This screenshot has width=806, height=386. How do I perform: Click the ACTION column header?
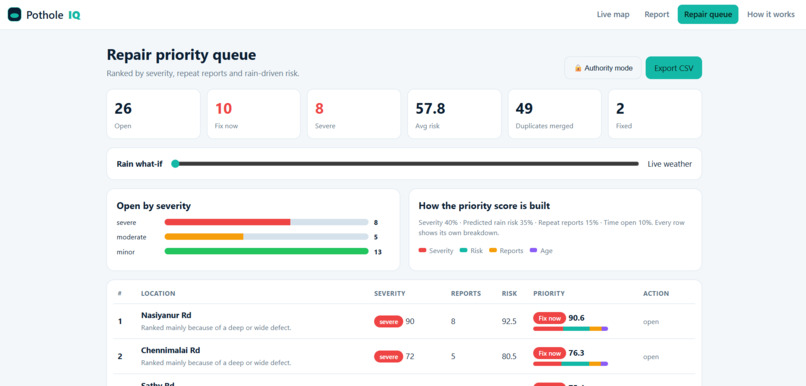point(656,293)
